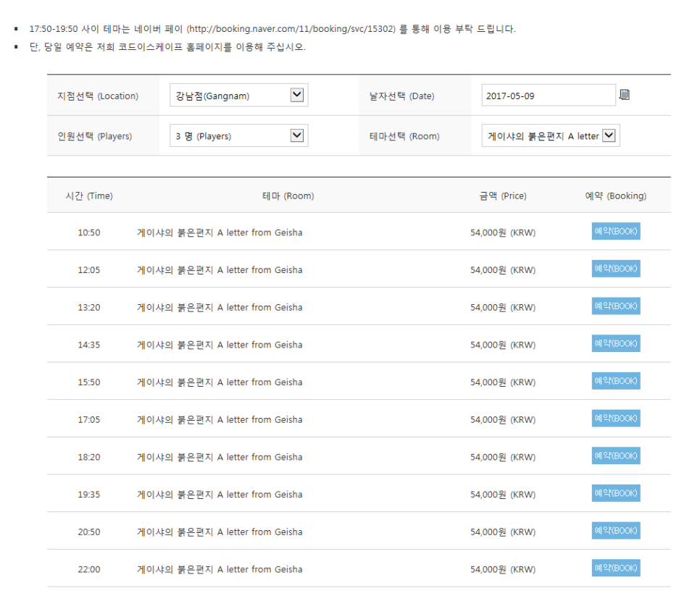Book the 22:00 time slot
The width and height of the screenshot is (700, 596).
tap(616, 568)
